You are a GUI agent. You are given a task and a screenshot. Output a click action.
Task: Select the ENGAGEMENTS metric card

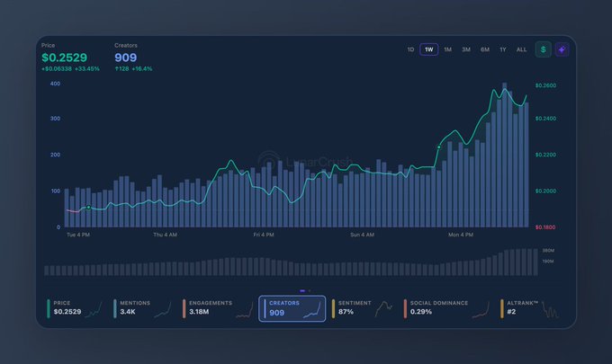pyautogui.click(x=219, y=308)
